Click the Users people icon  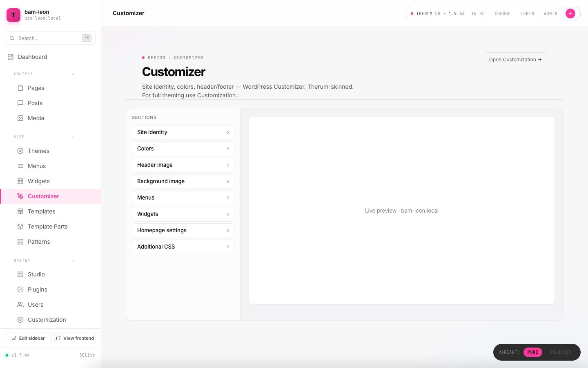coord(20,305)
